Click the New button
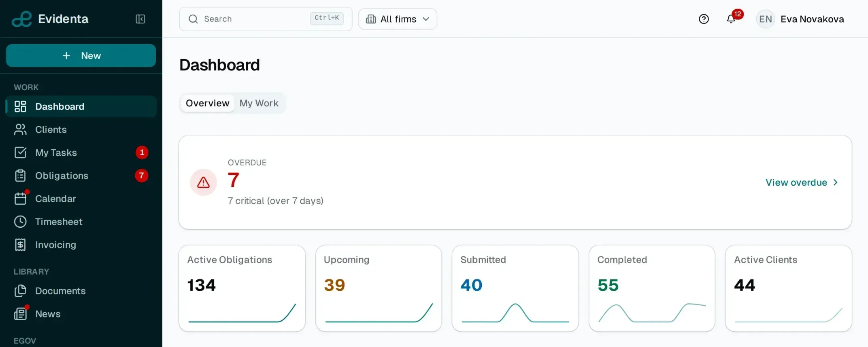The width and height of the screenshot is (868, 347). pyautogui.click(x=81, y=55)
